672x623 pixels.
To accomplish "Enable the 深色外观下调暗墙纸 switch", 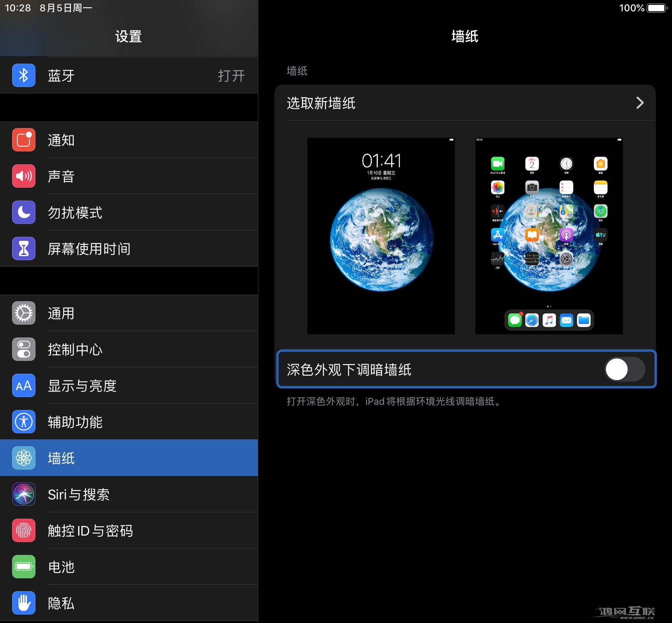I will [625, 369].
